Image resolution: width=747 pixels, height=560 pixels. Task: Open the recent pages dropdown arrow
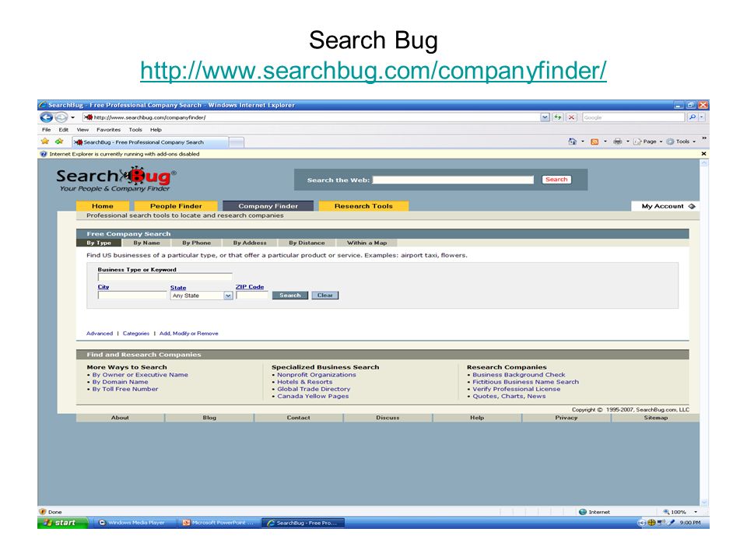pos(73,117)
